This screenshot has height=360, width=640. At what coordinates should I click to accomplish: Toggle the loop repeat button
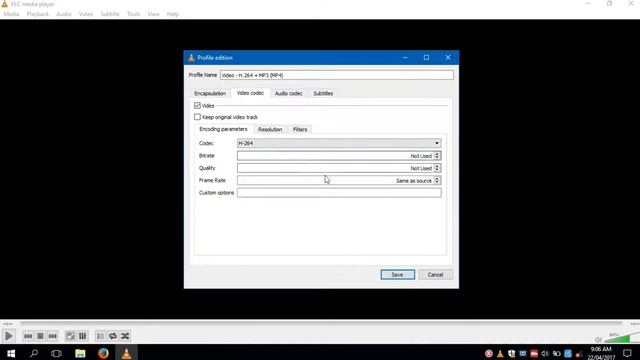coord(113,336)
